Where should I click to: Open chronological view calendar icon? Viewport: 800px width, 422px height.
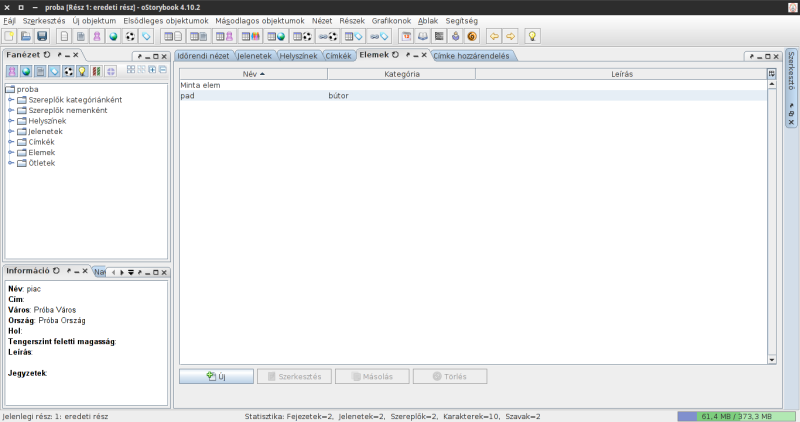(x=407, y=36)
